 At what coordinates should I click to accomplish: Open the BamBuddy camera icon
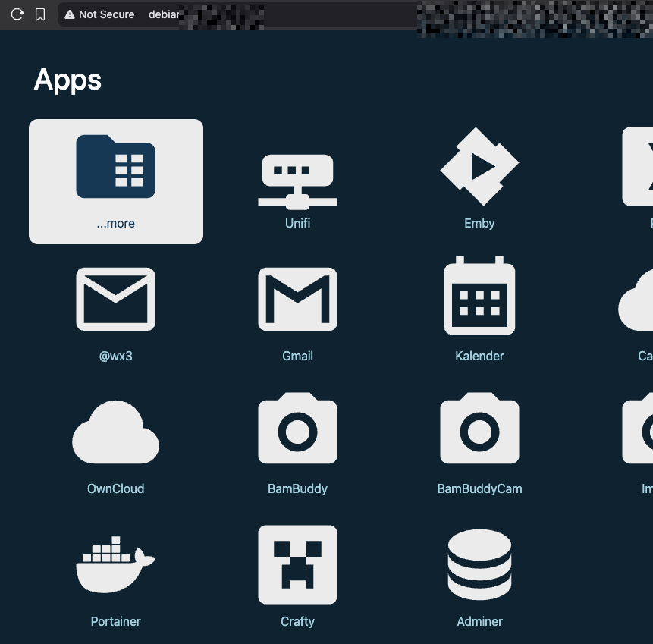coord(297,428)
